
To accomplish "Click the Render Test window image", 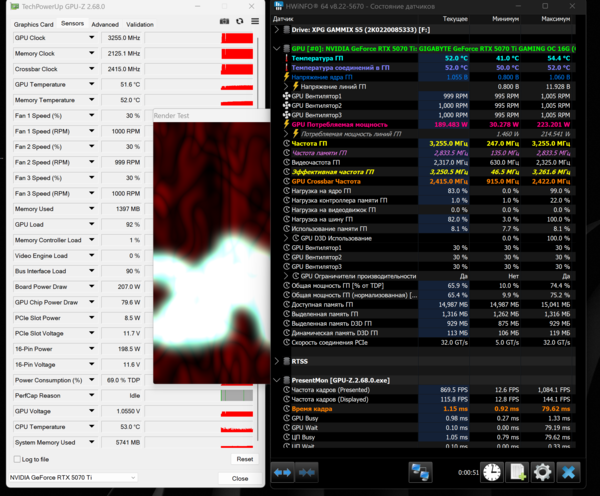I will 212,253.
